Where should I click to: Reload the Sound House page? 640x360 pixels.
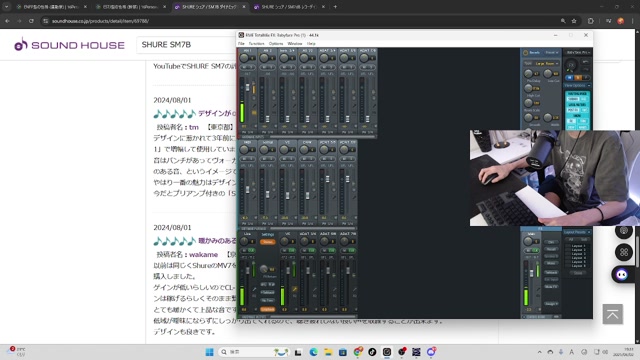31,21
